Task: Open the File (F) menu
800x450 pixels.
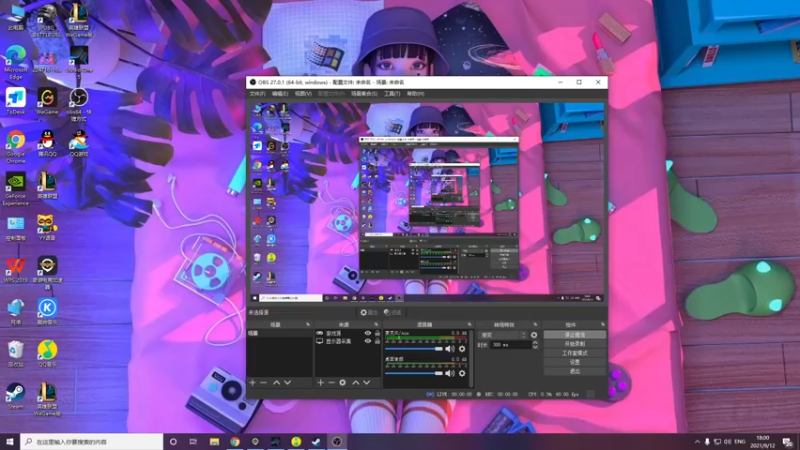Action: pos(257,94)
